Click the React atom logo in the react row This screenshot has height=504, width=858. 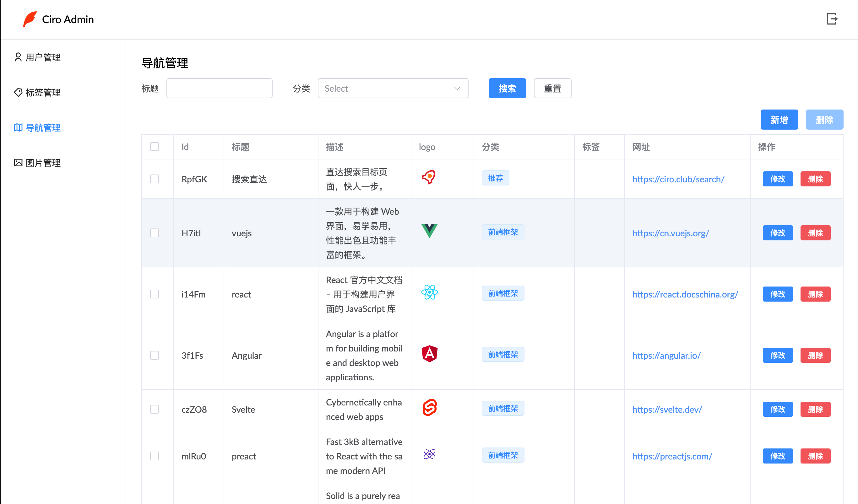[429, 292]
